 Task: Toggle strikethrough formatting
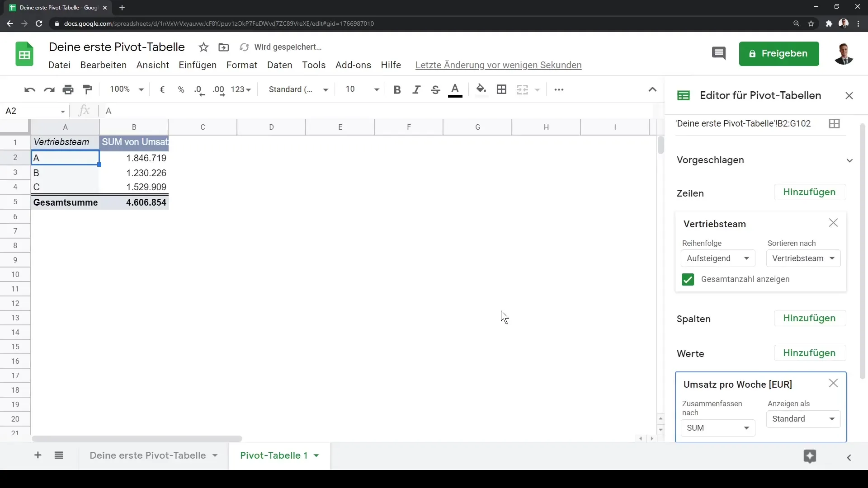435,89
